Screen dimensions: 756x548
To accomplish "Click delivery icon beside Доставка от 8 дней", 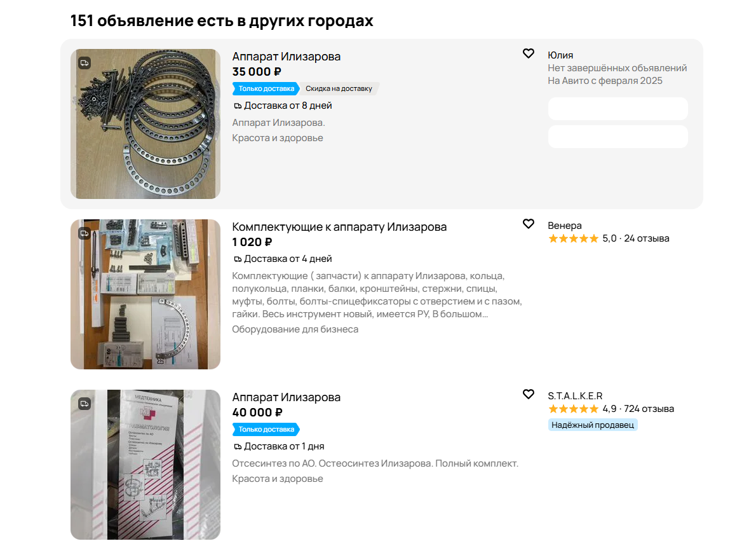I will tap(238, 106).
